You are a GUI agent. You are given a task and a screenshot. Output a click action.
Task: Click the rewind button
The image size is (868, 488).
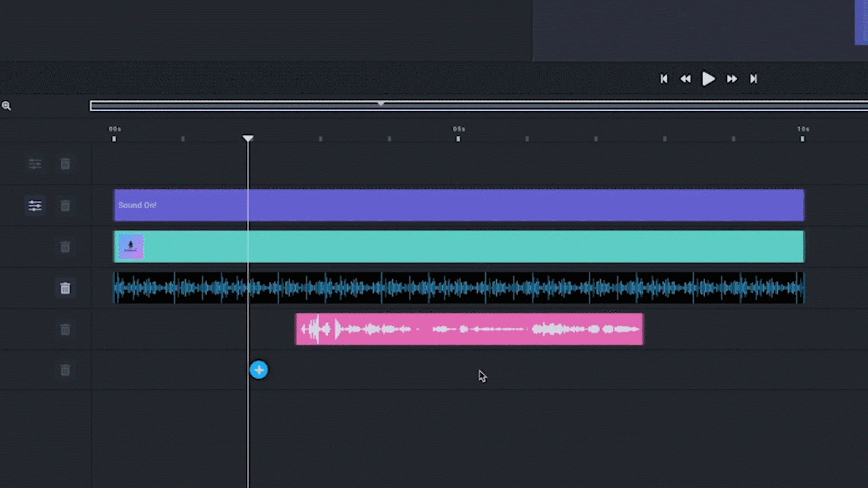point(686,79)
